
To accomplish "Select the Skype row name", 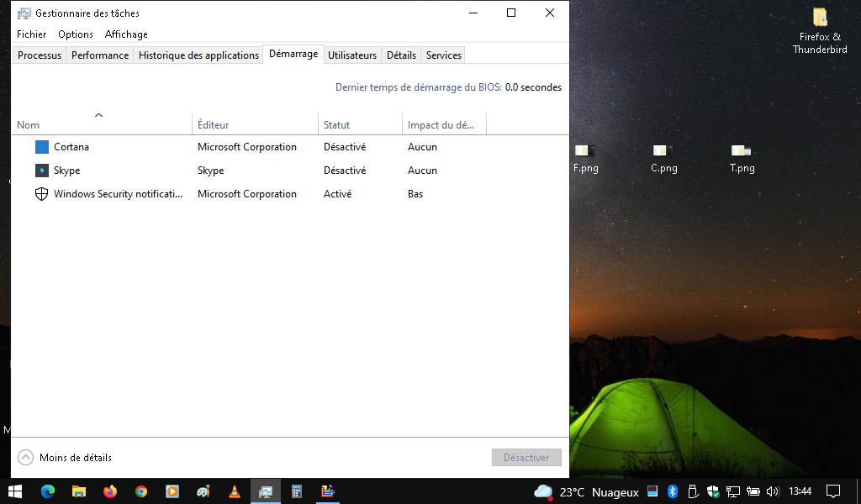I will click(x=67, y=171).
